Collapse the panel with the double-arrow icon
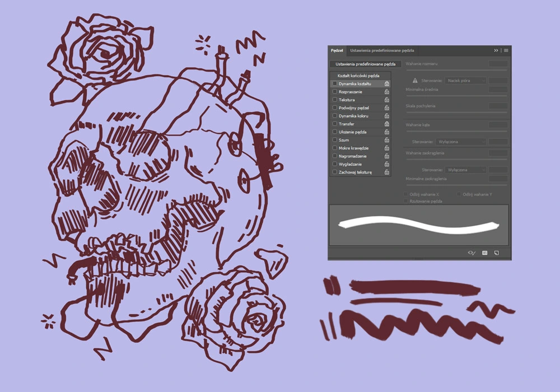Viewport: 560px width, 392px height. [x=496, y=50]
